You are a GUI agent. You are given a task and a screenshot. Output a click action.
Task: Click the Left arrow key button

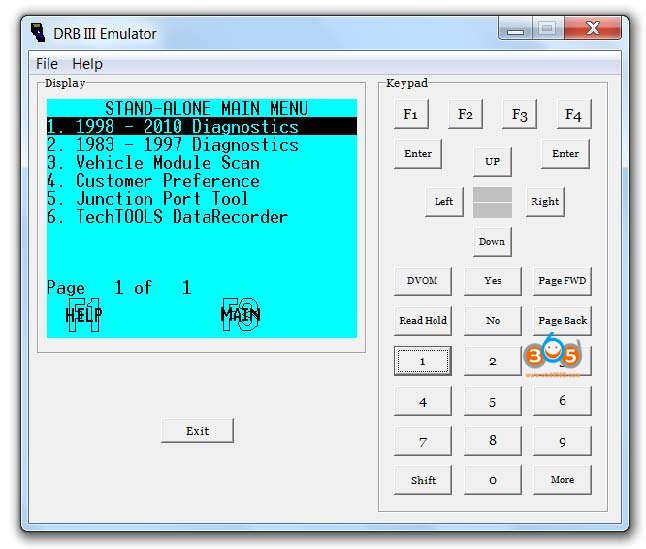tap(444, 201)
